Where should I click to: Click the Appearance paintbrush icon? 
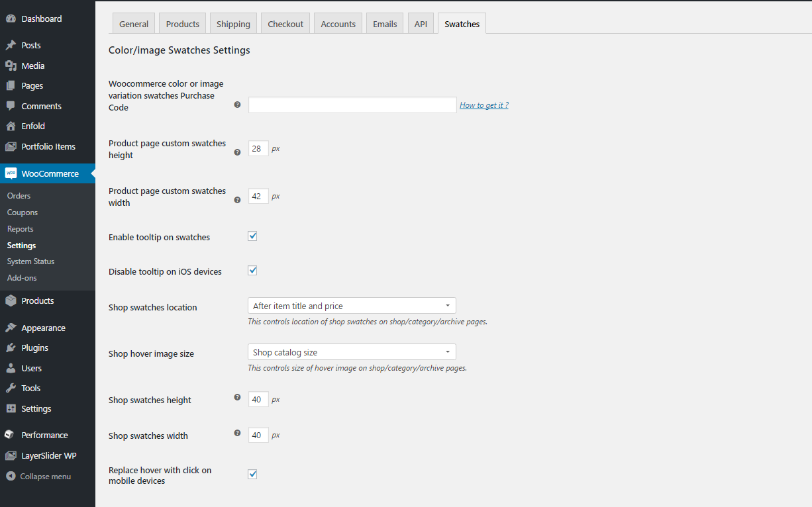[11, 328]
